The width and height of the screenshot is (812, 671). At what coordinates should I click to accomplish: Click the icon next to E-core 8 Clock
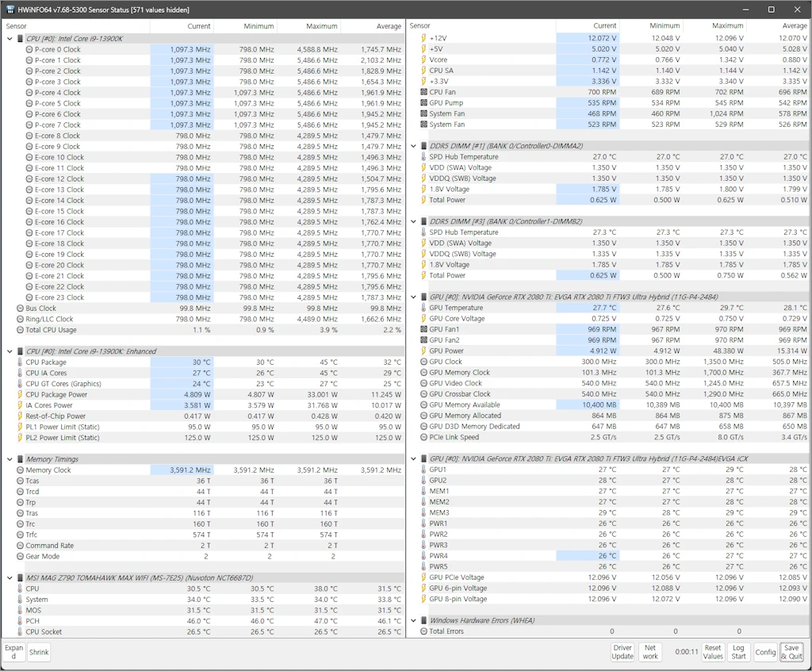tap(29, 136)
